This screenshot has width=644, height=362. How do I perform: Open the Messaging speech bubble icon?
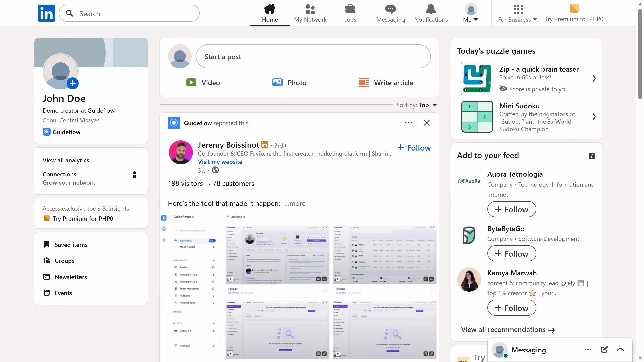tap(390, 9)
